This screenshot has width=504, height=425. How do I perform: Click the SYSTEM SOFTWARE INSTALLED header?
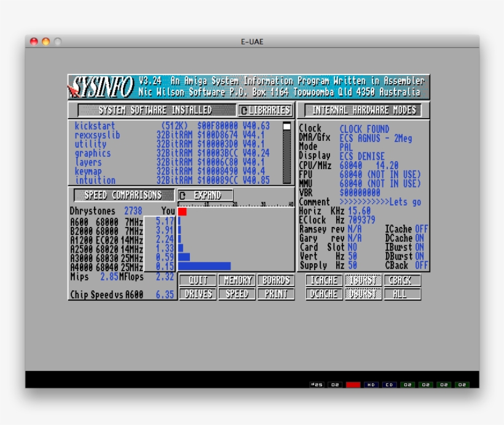157,110
